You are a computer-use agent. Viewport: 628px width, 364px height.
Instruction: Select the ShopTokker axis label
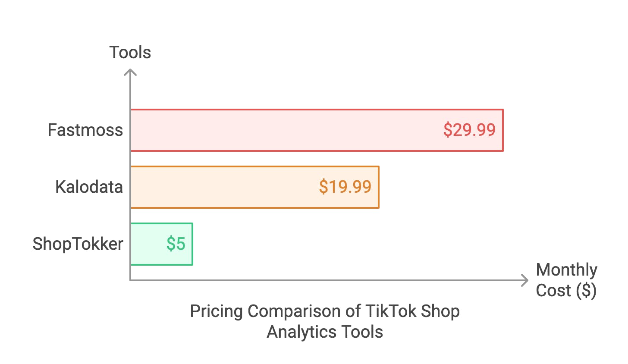(78, 244)
